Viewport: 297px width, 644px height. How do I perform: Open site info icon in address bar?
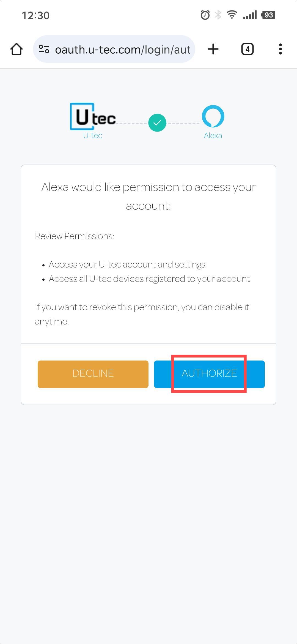coord(44,49)
